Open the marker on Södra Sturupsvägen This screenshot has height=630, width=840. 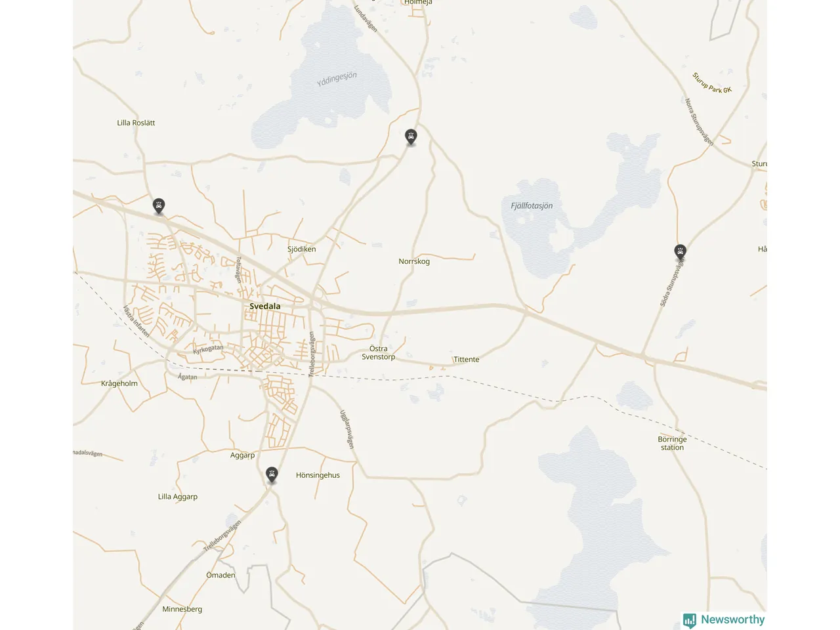681,252
